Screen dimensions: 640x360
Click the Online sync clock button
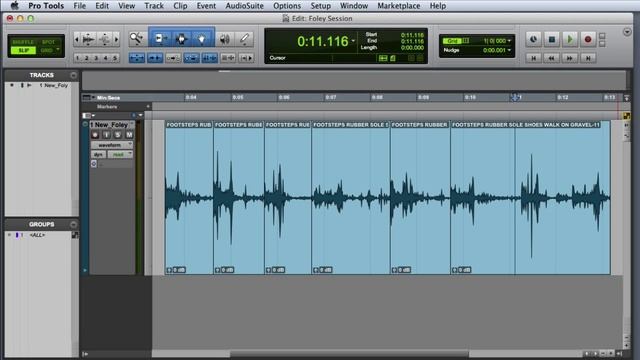(x=533, y=39)
